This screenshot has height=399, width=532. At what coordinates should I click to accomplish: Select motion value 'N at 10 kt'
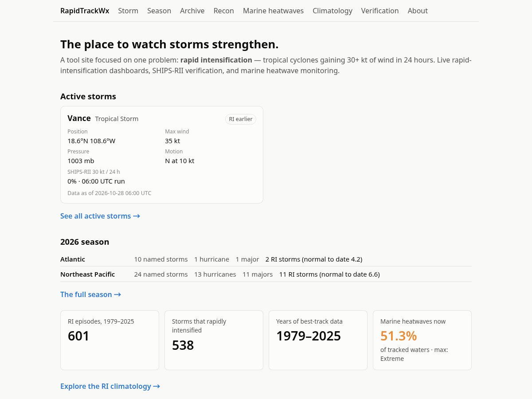(x=180, y=161)
